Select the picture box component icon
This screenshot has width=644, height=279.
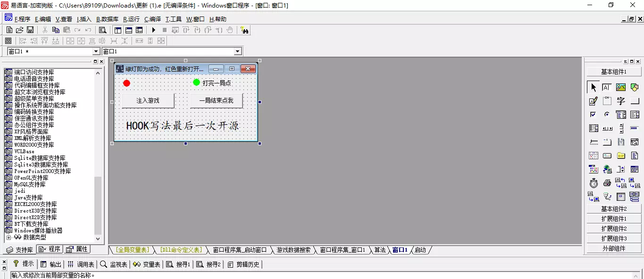(620, 87)
